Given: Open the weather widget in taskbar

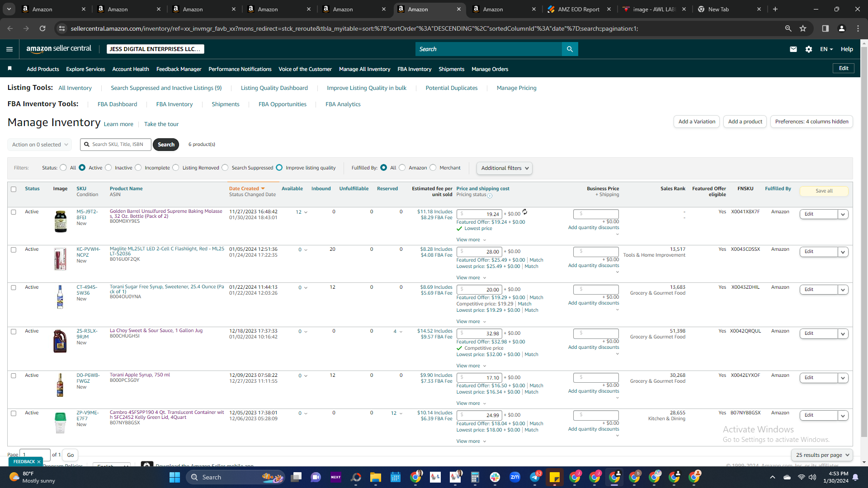Looking at the screenshot, I should pos(32,477).
